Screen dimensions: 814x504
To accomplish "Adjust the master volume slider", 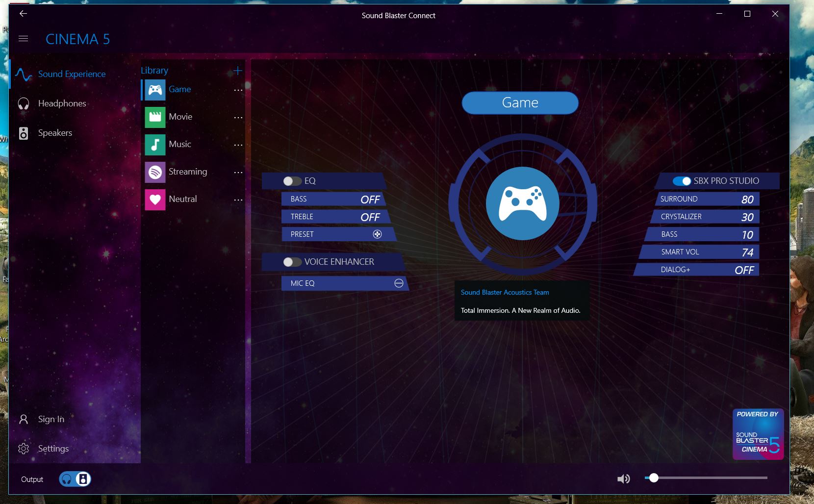I will click(654, 478).
